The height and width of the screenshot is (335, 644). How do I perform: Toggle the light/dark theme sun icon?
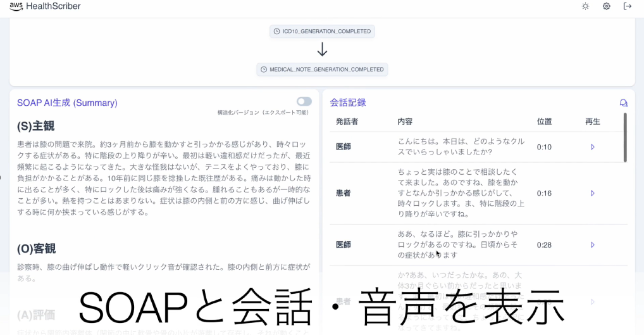(x=586, y=6)
